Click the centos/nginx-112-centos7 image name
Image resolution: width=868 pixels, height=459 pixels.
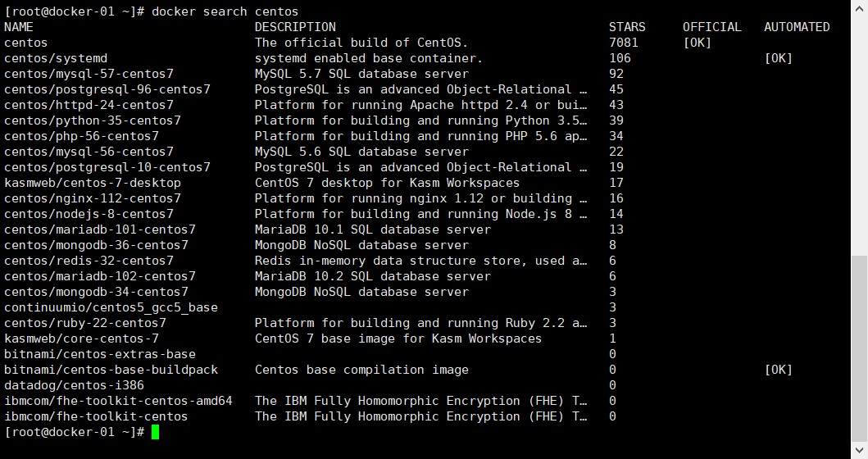(93, 198)
